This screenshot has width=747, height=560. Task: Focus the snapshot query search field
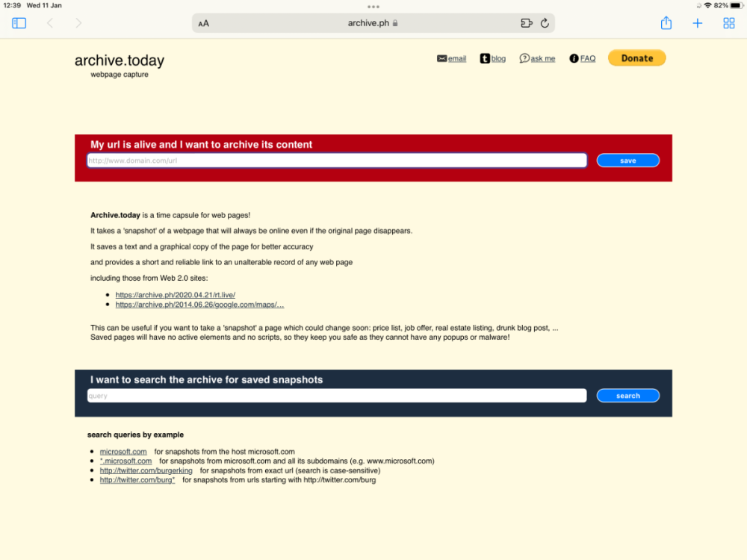336,395
